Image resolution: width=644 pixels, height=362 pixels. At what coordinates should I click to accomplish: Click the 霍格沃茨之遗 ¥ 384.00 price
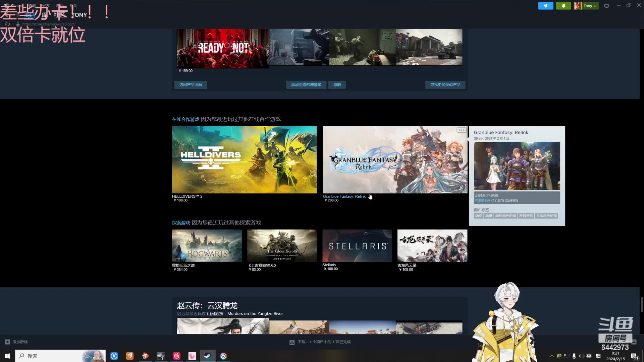tap(181, 269)
